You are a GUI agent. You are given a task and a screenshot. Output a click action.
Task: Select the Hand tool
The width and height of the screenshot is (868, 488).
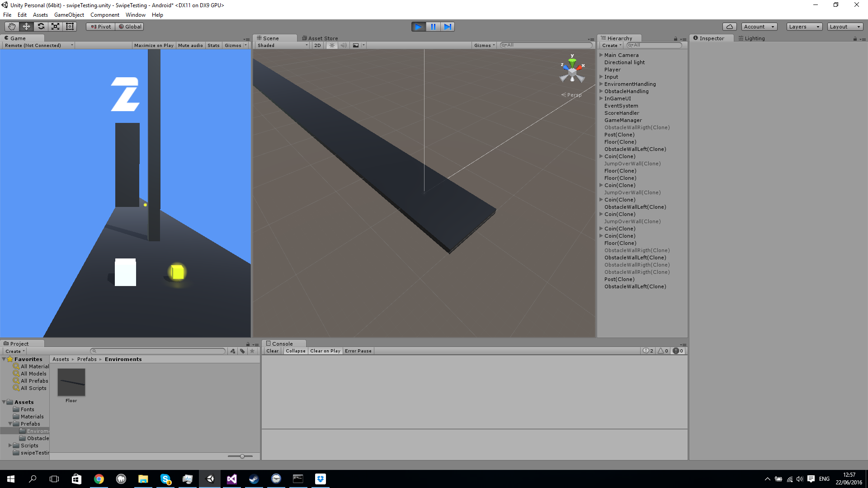pyautogui.click(x=12, y=27)
